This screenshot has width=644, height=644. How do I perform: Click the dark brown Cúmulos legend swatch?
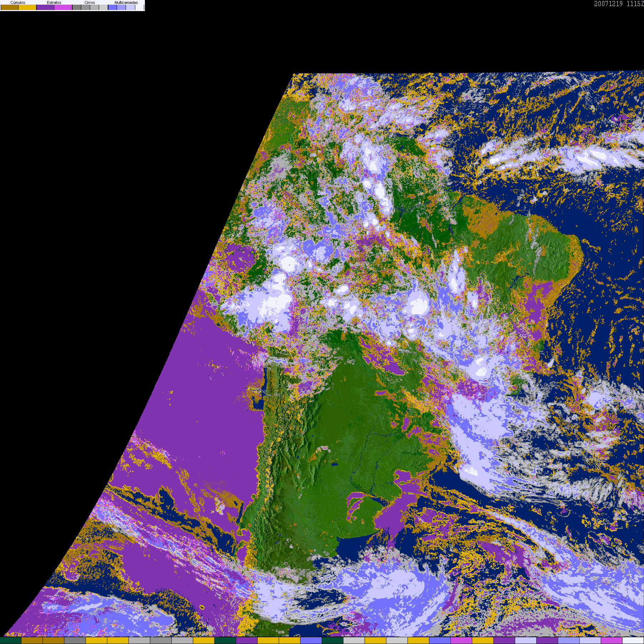pos(10,8)
